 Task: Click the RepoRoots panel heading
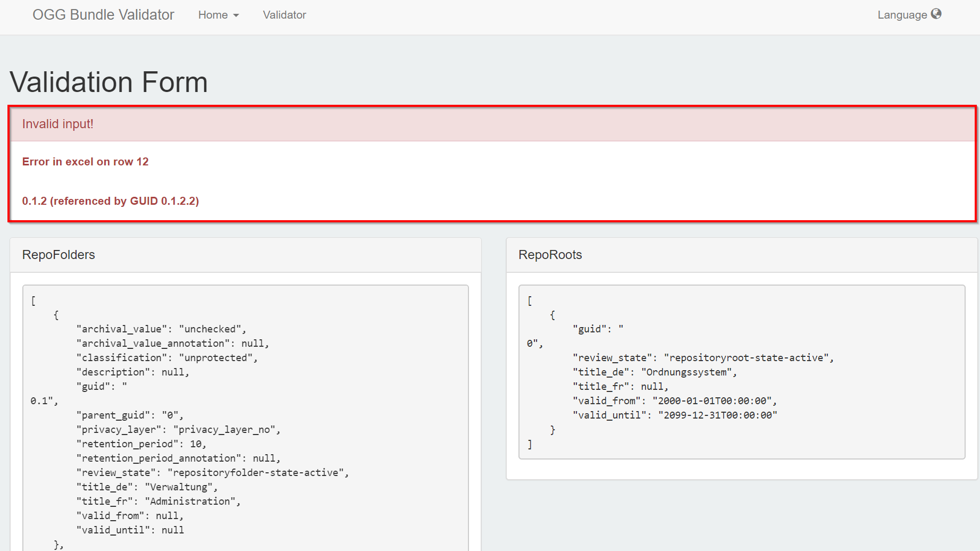point(550,255)
